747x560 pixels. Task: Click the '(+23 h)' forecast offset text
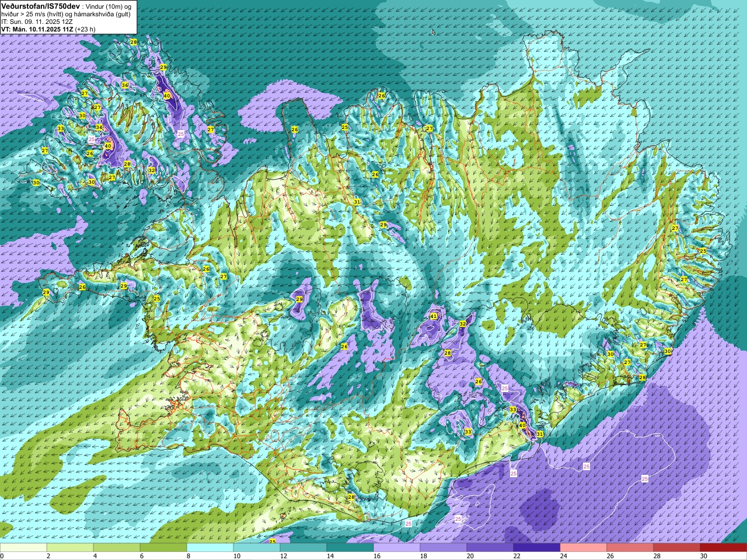[x=85, y=29]
